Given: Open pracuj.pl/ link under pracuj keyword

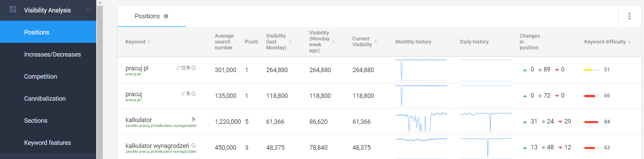Looking at the screenshot, I should pyautogui.click(x=133, y=100).
